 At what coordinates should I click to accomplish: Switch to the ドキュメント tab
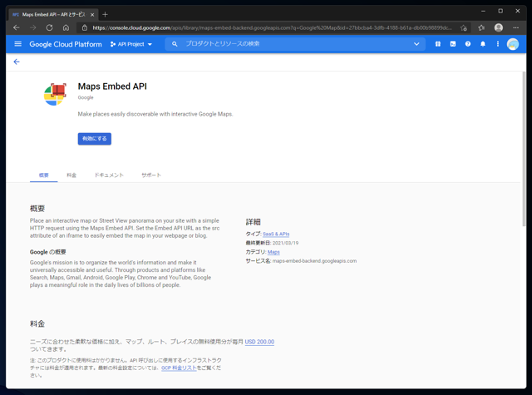(109, 175)
